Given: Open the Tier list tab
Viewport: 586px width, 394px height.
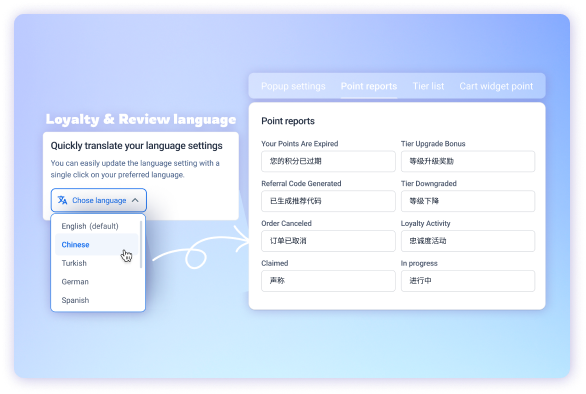Looking at the screenshot, I should coord(428,86).
